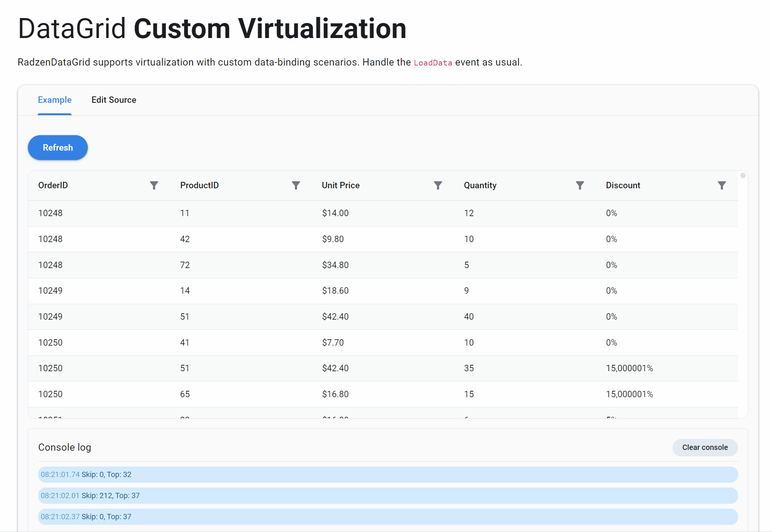Select the row with Unit Price $34.80

[x=335, y=265]
